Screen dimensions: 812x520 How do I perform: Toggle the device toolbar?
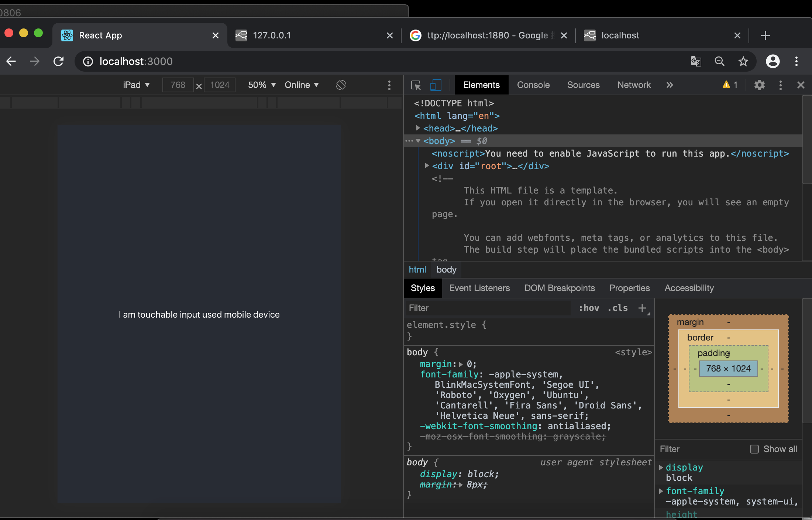pos(436,85)
